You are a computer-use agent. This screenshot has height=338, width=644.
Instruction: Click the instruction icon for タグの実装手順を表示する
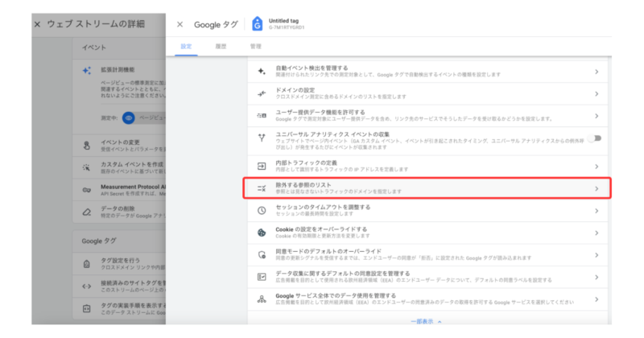point(87,308)
